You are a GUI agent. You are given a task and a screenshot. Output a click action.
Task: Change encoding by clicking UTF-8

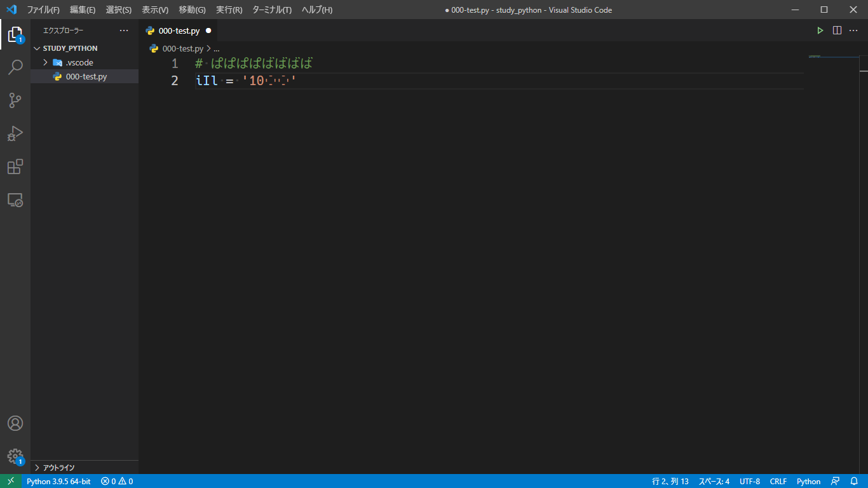749,481
